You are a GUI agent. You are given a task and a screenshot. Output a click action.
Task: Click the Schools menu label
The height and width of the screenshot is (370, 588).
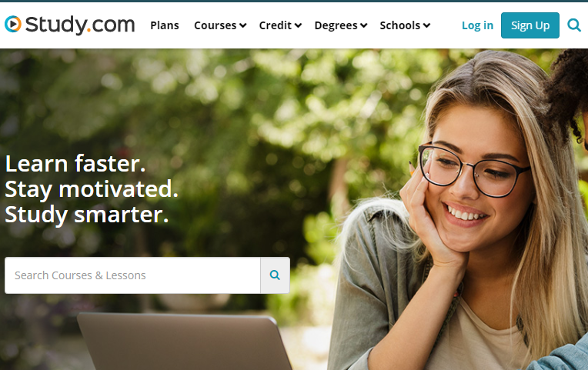399,25
